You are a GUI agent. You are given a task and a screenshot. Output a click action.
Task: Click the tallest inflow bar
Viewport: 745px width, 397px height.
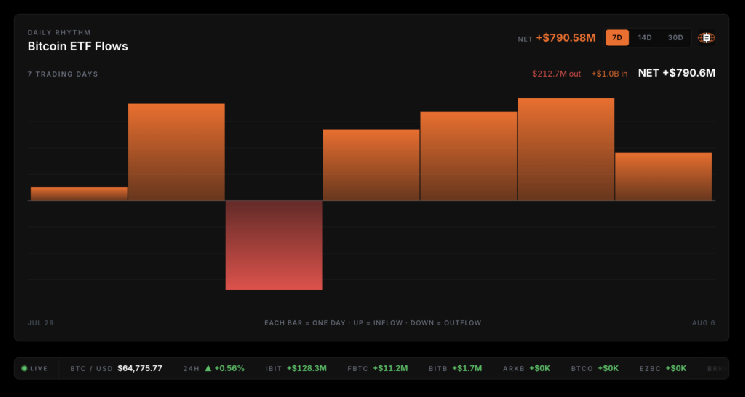(x=566, y=149)
